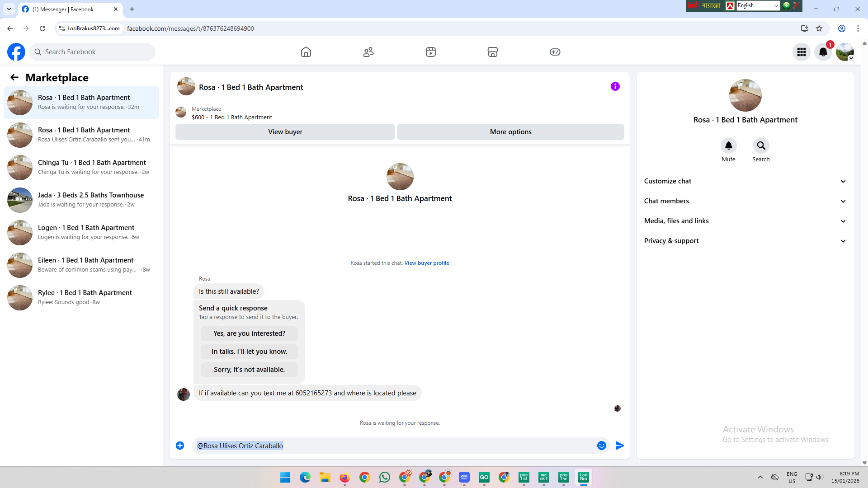Open the emoji picker in message box

tap(602, 446)
